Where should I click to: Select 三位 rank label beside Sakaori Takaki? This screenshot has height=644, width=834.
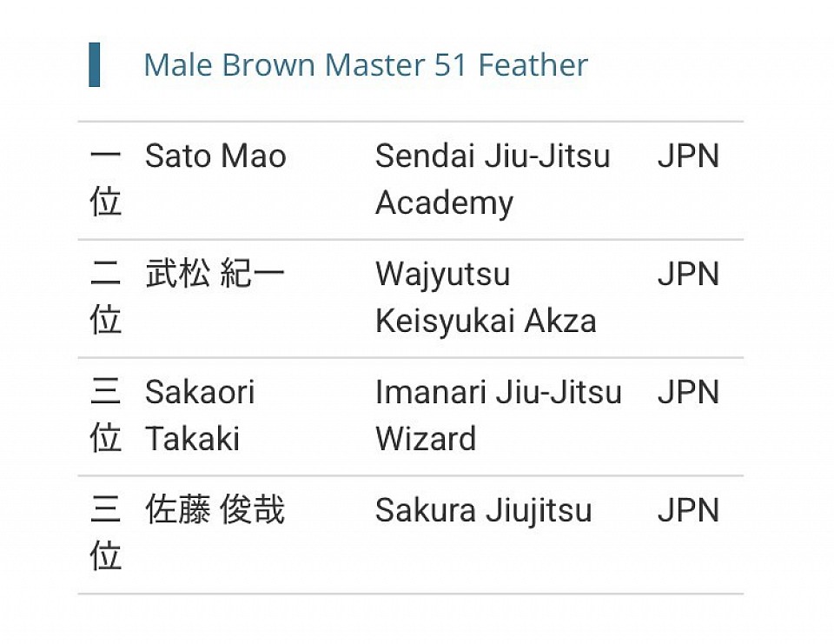click(x=105, y=415)
